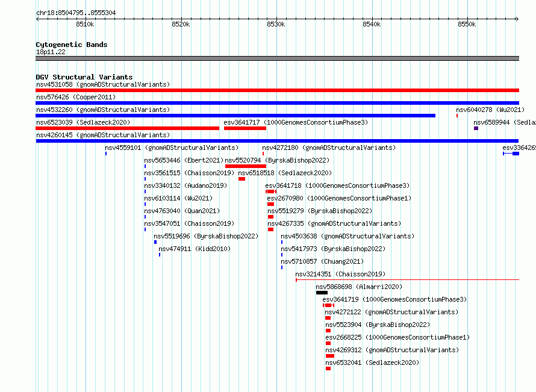536x392 pixels.
Task: Click the 8510k ruler tick label
Action: click(85, 24)
